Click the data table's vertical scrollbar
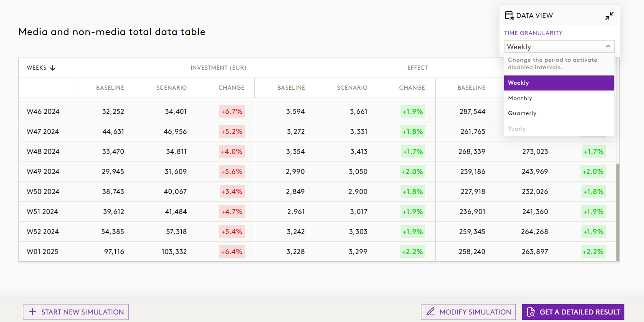 pyautogui.click(x=618, y=212)
